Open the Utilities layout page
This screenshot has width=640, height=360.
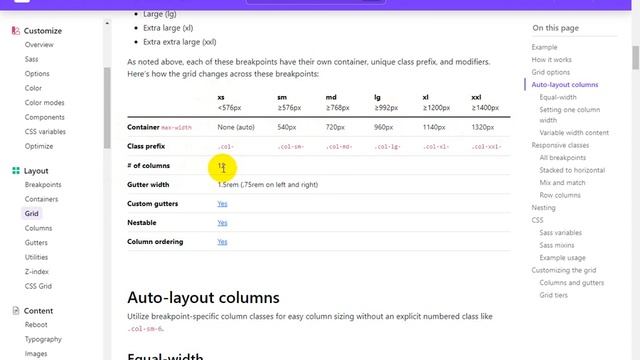[36, 257]
